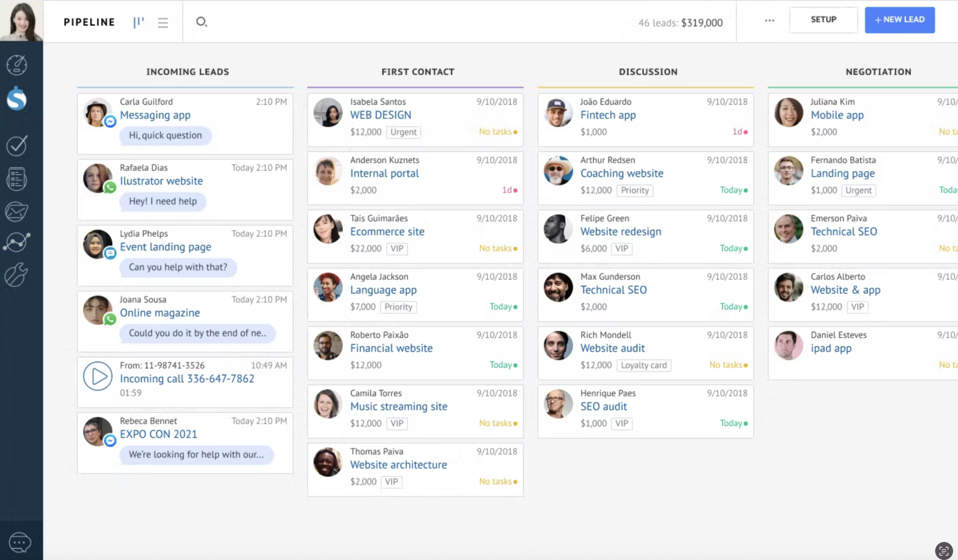Click the PIPELINE heading

pos(89,22)
